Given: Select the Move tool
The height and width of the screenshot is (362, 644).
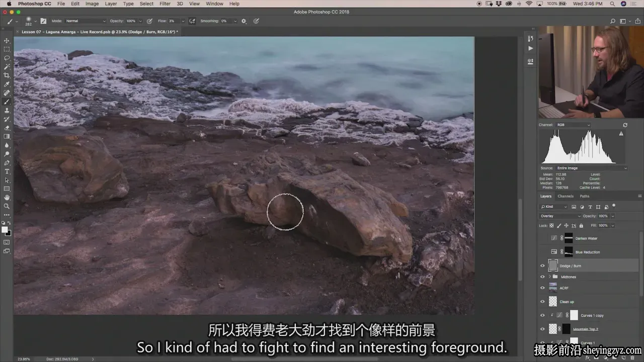Looking at the screenshot, I should 7,41.
